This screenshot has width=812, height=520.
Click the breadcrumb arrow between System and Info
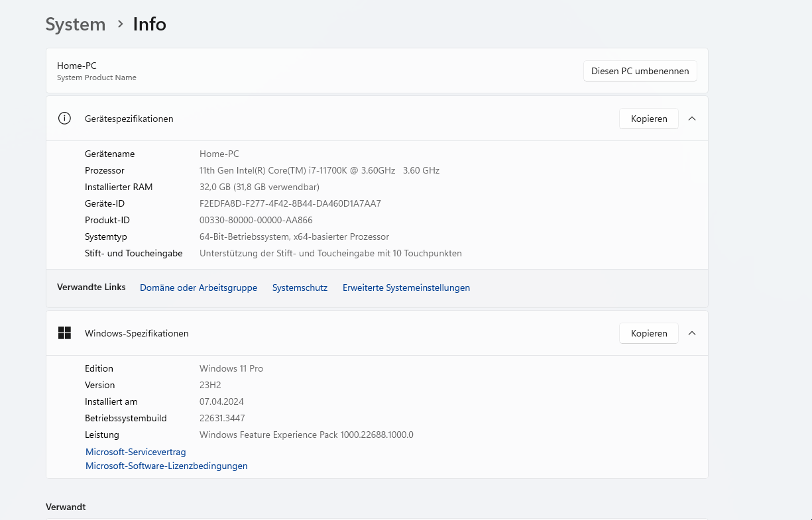click(120, 24)
